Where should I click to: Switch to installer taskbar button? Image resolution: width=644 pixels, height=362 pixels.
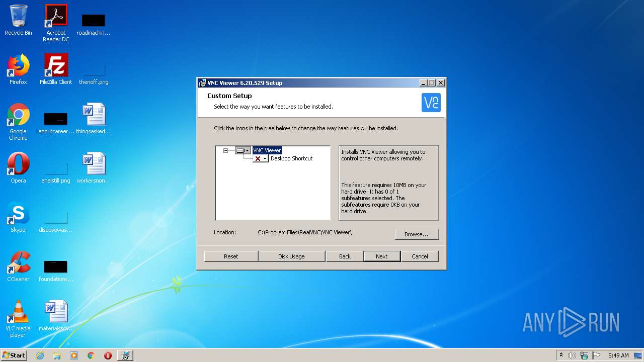pos(125,355)
